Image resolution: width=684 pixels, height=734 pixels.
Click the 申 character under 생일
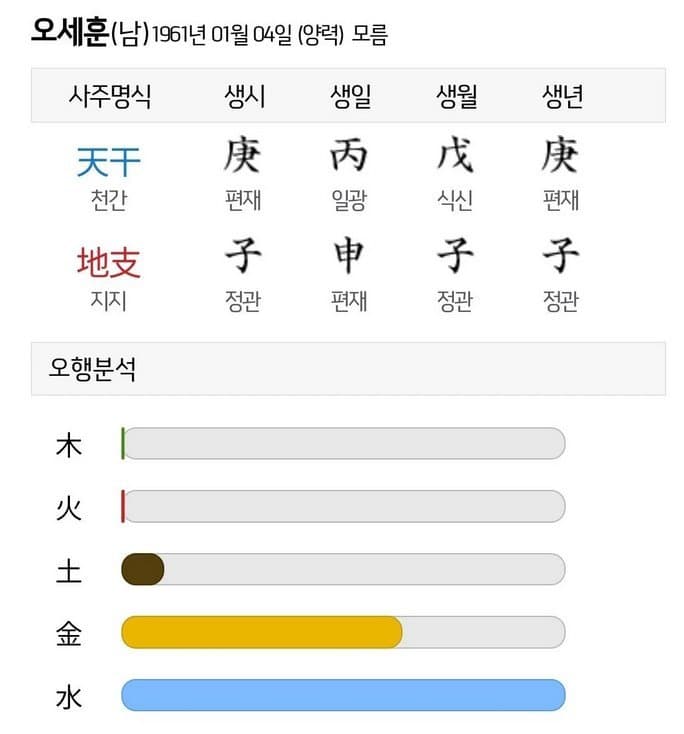[x=349, y=257]
